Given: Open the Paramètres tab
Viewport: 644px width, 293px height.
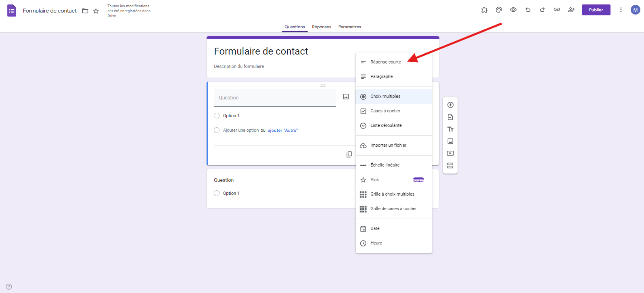Looking at the screenshot, I should click(x=350, y=27).
